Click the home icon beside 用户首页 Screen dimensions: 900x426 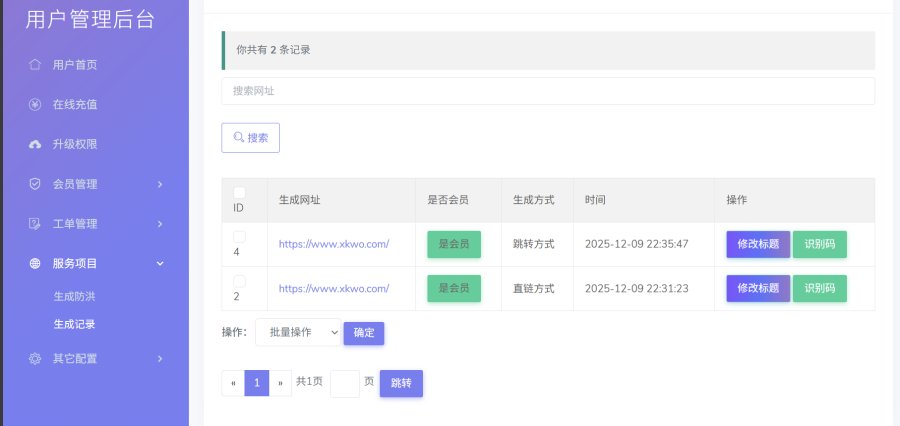pos(34,65)
